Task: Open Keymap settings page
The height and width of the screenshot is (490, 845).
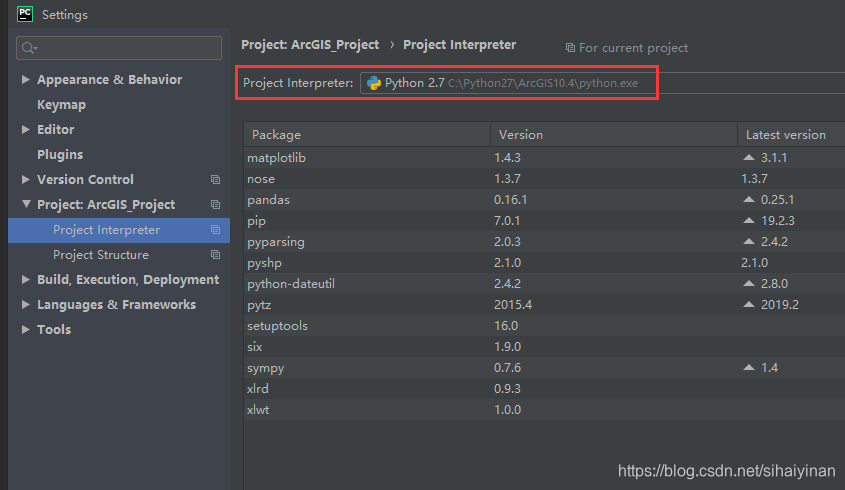Action: [x=61, y=105]
